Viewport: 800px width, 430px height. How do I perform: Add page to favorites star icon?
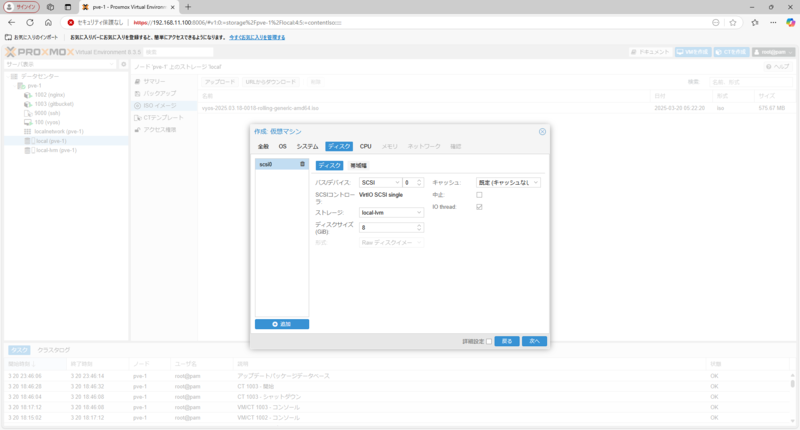(733, 22)
